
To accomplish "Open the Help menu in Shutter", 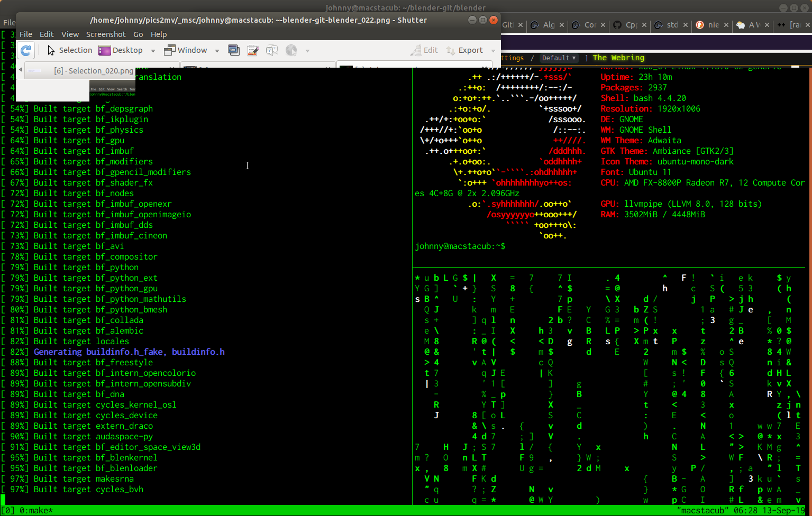I will [159, 34].
